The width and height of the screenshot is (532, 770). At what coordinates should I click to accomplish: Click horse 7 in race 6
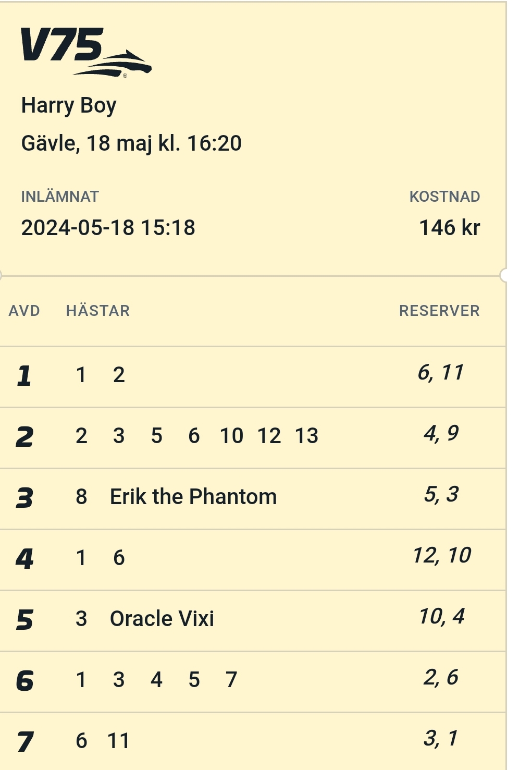[231, 680]
